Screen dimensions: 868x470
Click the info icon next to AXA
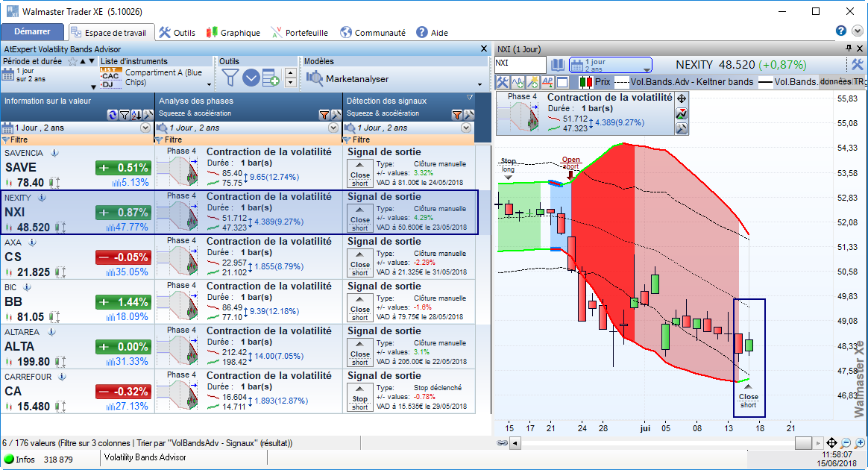tap(33, 242)
